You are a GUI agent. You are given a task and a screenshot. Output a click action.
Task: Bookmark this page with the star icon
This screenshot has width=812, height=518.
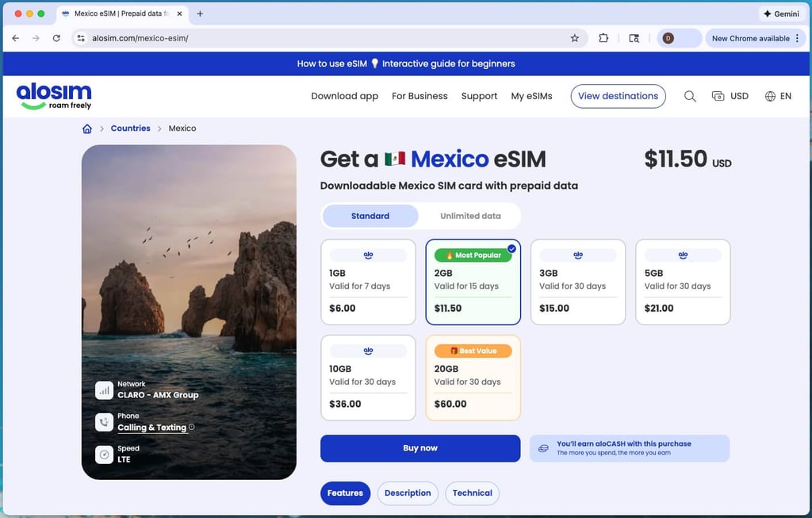pos(574,38)
